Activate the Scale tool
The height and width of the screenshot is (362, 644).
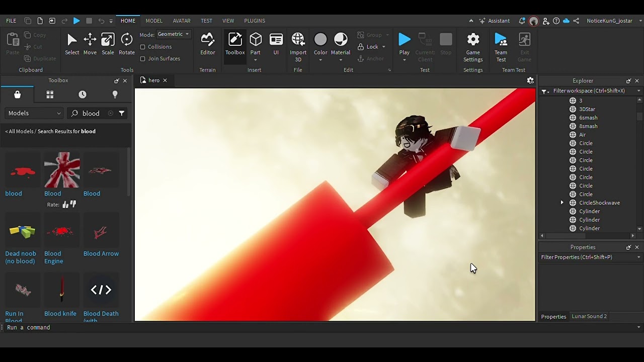[108, 44]
